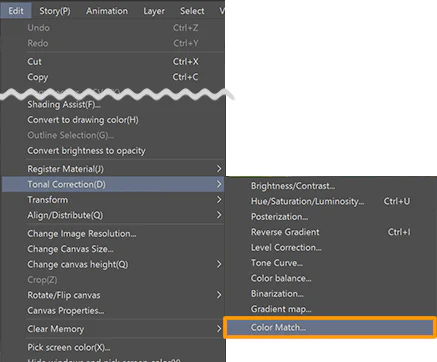Select Color Match in submenu
Image resolution: width=437 pixels, height=362 pixels.
pos(331,327)
